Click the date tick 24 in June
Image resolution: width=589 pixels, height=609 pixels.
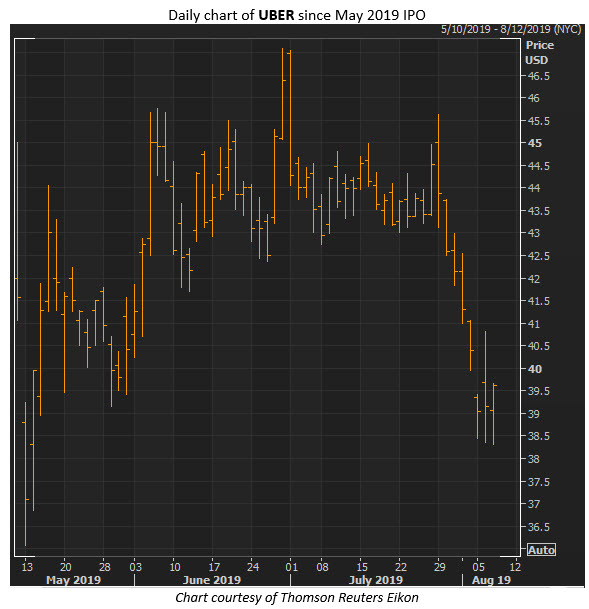(x=253, y=567)
